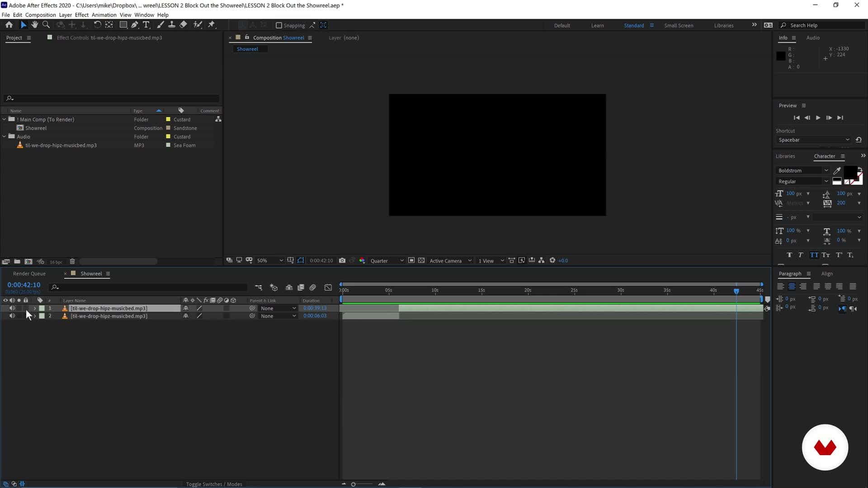The height and width of the screenshot is (488, 868).
Task: Click the Sandstone label swatch for Showreel
Action: tap(168, 128)
